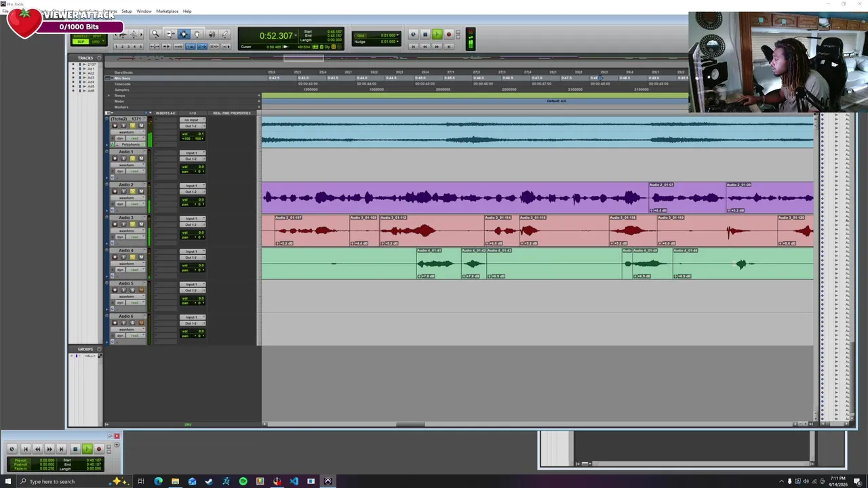Toggle input monitoring on Audio 4 track
The height and width of the screenshot is (488, 868).
(x=123, y=257)
